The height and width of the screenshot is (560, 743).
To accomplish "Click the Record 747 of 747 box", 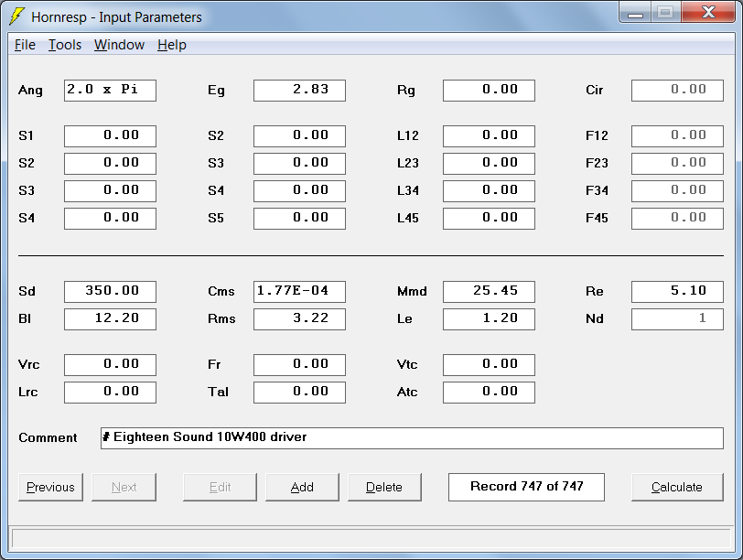I will click(526, 487).
